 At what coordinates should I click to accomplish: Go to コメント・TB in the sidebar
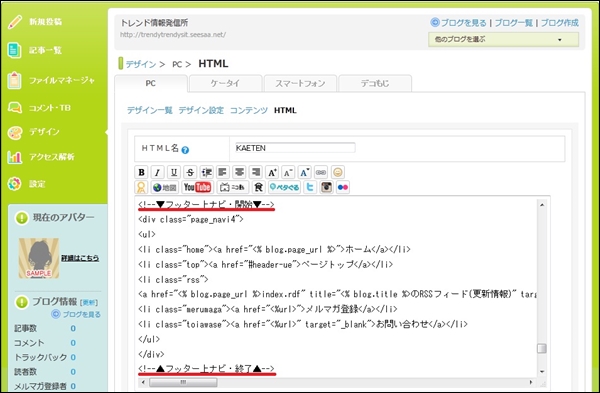pyautogui.click(x=49, y=108)
